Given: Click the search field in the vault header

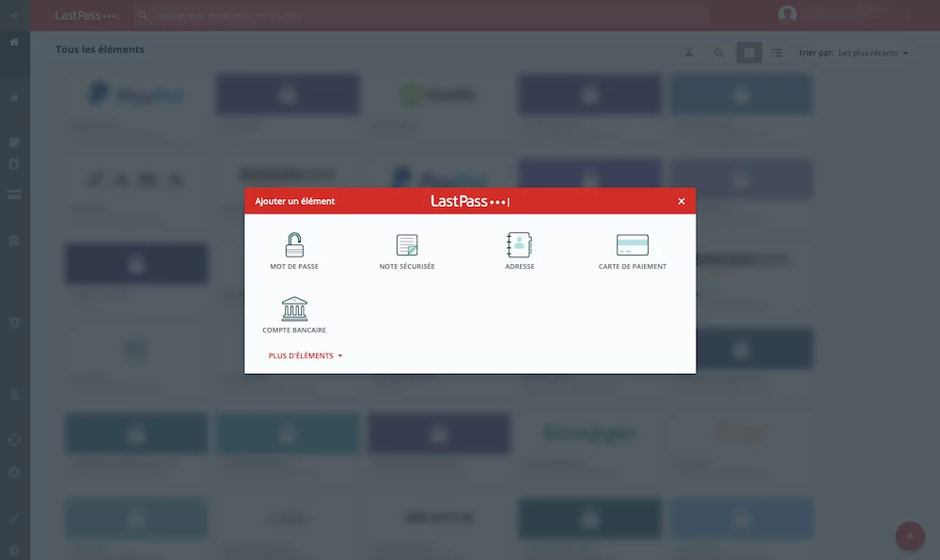Looking at the screenshot, I should point(419,16).
